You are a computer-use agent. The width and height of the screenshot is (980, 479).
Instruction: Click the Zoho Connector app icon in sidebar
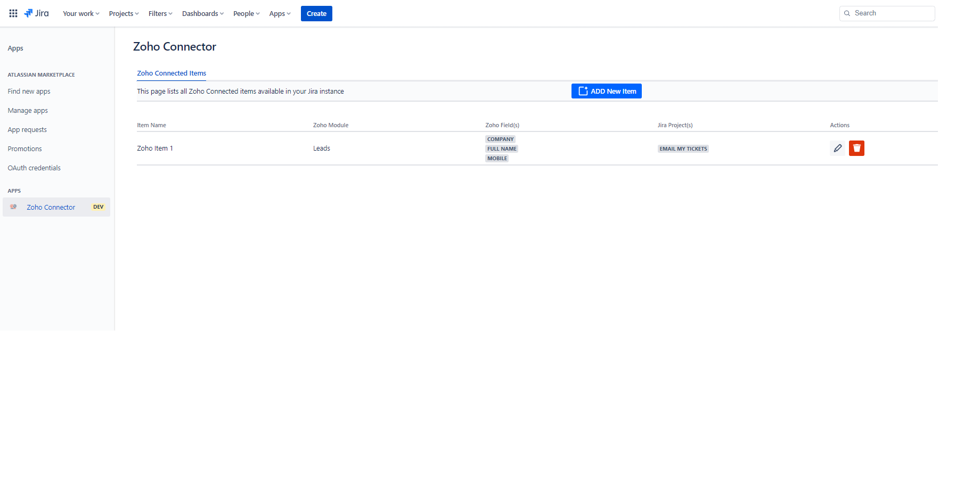coord(13,207)
